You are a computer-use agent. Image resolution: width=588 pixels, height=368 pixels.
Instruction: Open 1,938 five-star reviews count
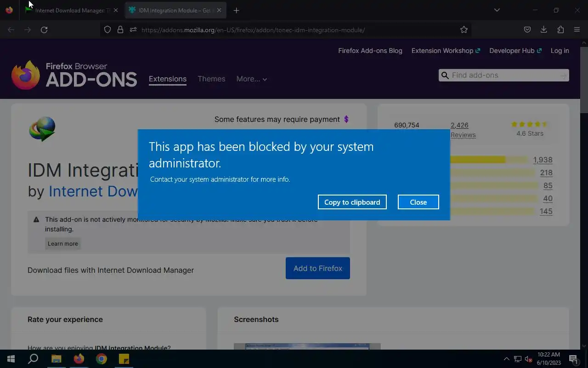point(543,160)
